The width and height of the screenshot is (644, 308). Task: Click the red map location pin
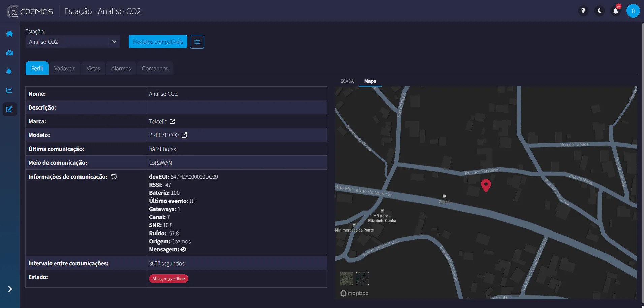point(486,185)
